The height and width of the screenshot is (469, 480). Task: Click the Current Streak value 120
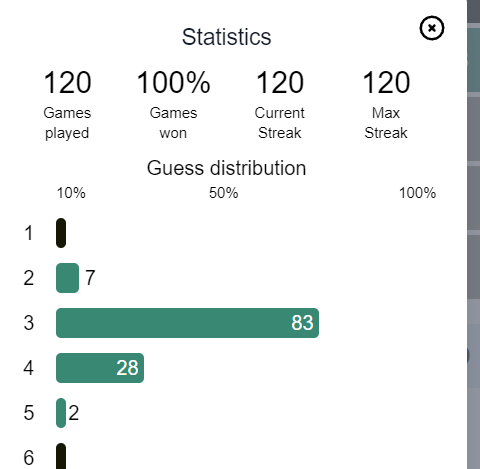pyautogui.click(x=280, y=82)
